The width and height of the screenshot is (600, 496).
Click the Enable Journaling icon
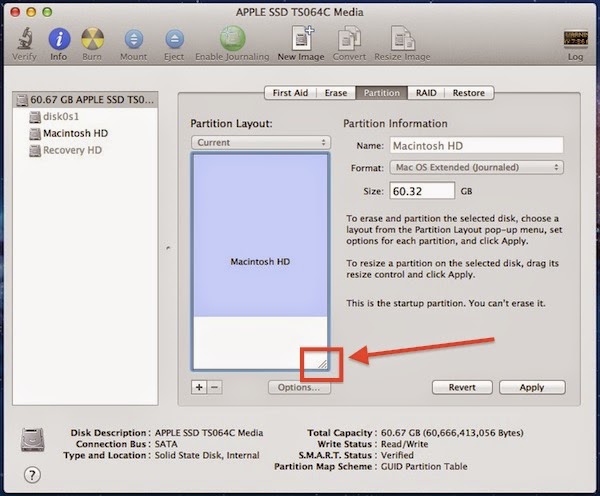[x=232, y=38]
